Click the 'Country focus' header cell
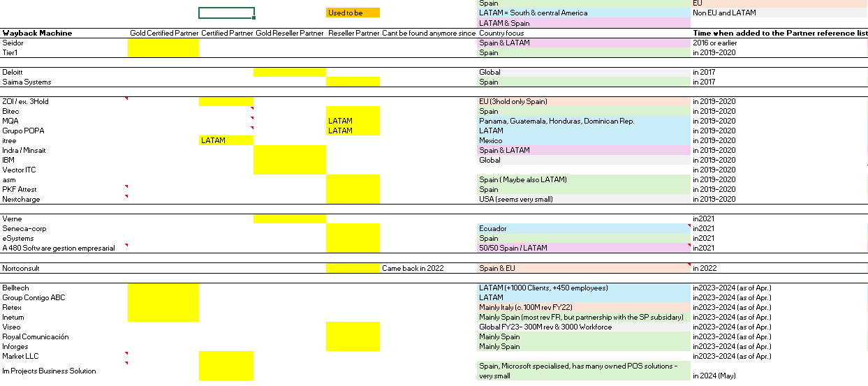 584,33
